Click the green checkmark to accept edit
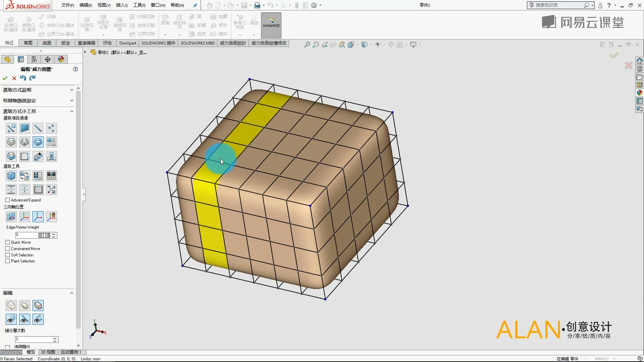The height and width of the screenshot is (362, 644). pos(5,78)
